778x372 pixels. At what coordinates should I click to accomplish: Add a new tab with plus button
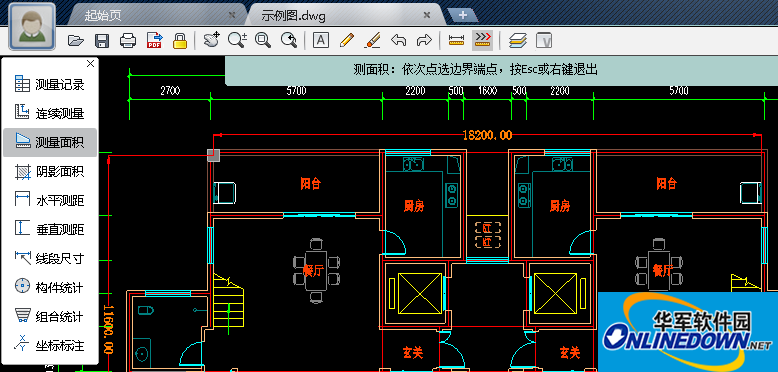462,15
